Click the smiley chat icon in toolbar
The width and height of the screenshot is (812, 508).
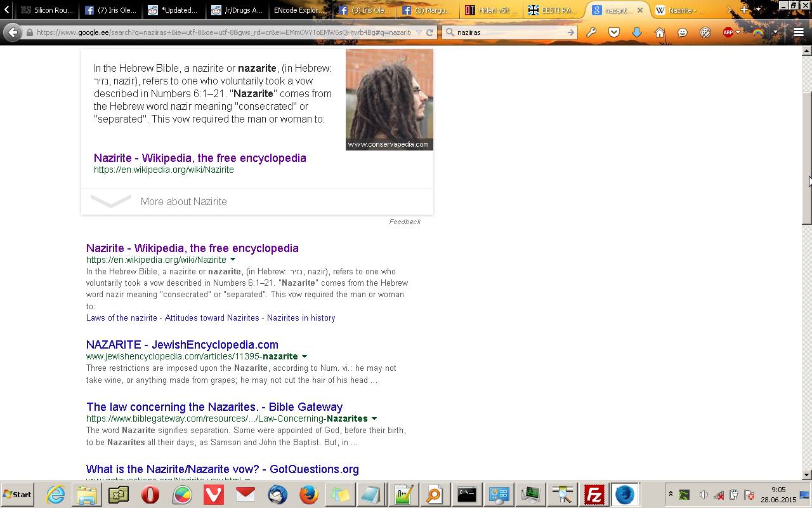(683, 32)
